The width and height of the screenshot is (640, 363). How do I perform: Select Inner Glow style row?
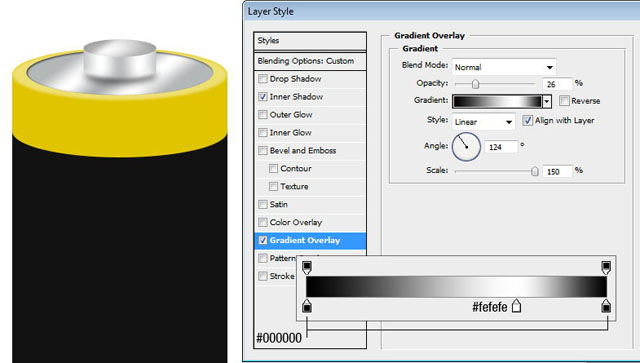pos(310,133)
